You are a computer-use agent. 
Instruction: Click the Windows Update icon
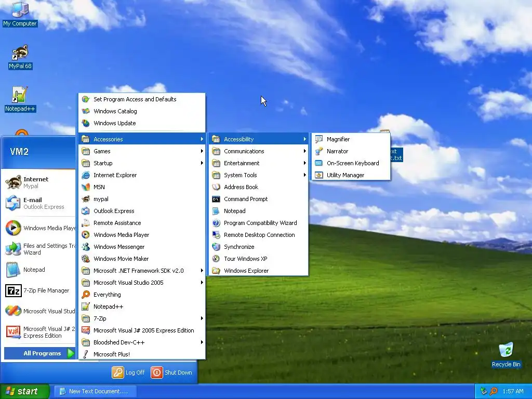[x=86, y=123]
